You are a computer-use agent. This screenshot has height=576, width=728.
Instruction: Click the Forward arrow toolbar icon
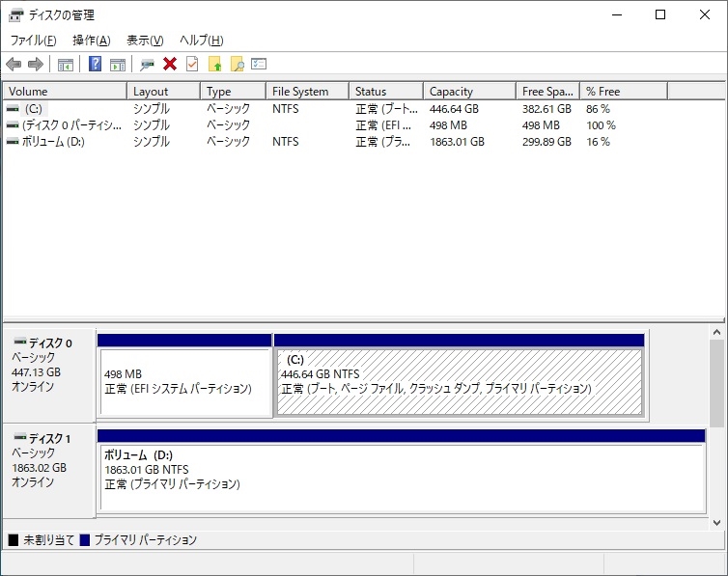coord(36,64)
